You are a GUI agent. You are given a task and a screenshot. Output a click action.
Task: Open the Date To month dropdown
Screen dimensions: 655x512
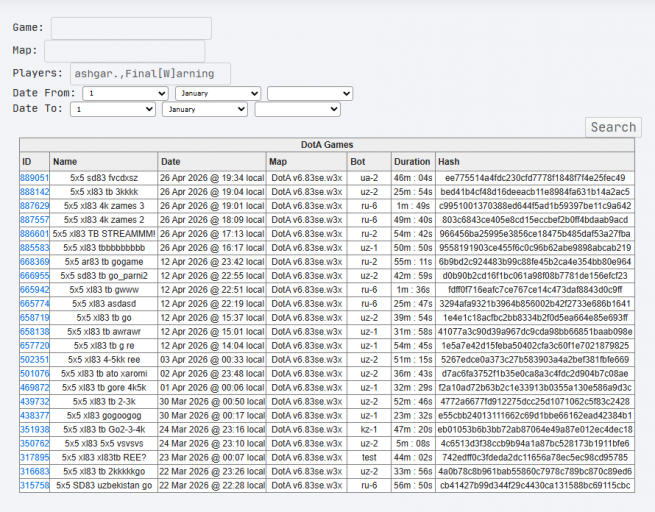(x=205, y=109)
